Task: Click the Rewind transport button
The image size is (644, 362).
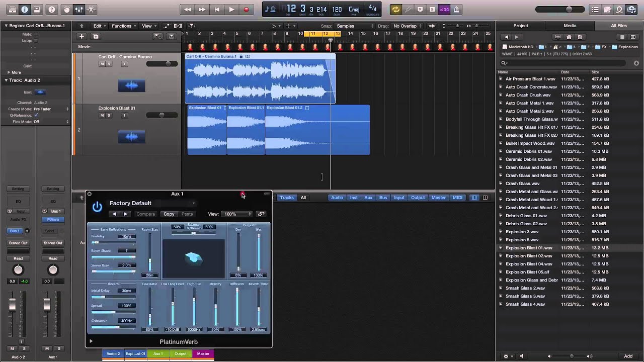Action: [x=188, y=10]
